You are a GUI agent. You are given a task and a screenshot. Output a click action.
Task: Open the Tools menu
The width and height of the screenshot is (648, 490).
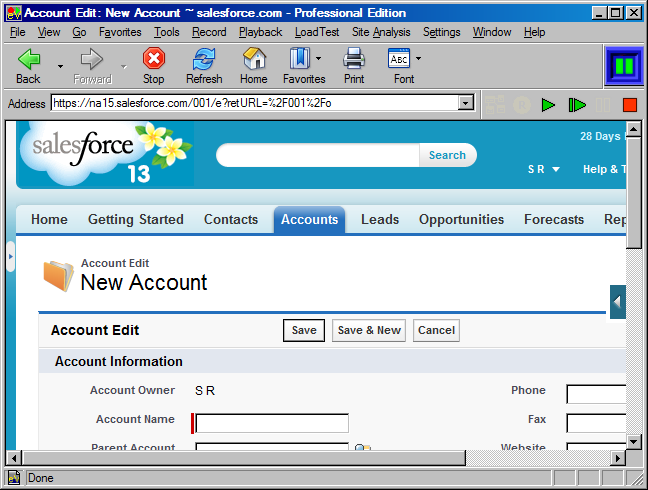pos(167,32)
